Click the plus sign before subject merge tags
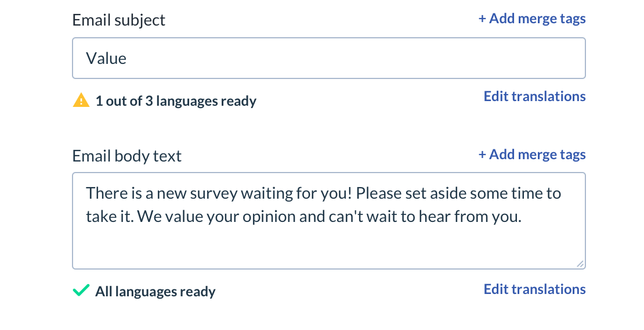The height and width of the screenshot is (330, 644). coord(482,19)
